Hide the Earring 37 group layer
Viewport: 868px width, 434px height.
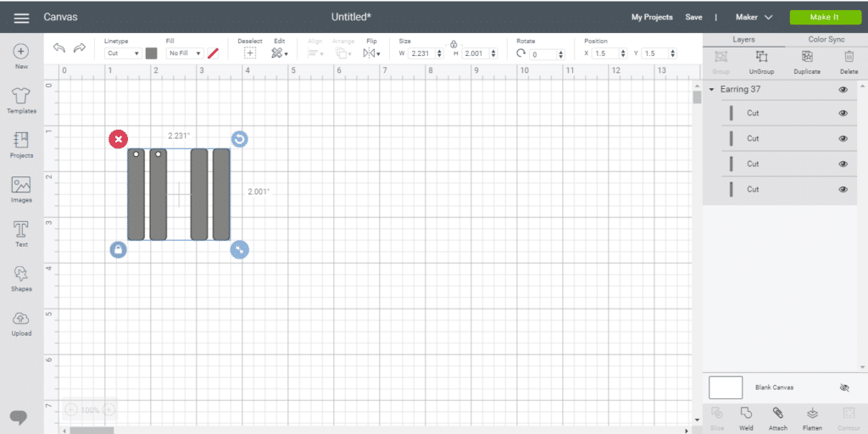[x=843, y=89]
